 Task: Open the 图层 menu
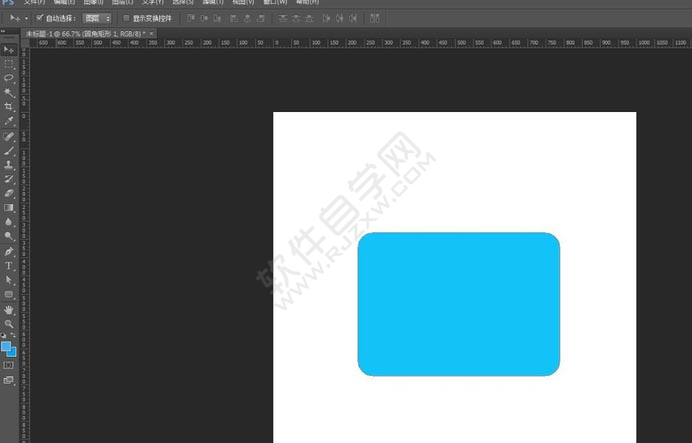pos(123,2)
